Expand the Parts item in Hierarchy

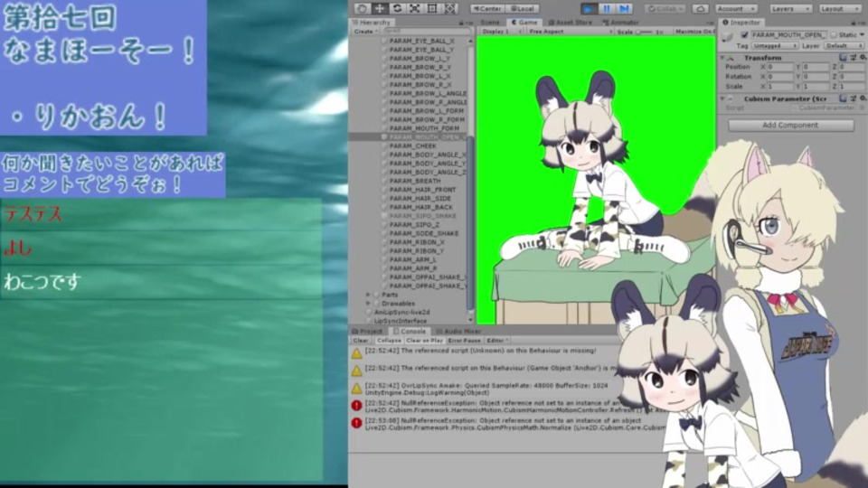[x=368, y=295]
